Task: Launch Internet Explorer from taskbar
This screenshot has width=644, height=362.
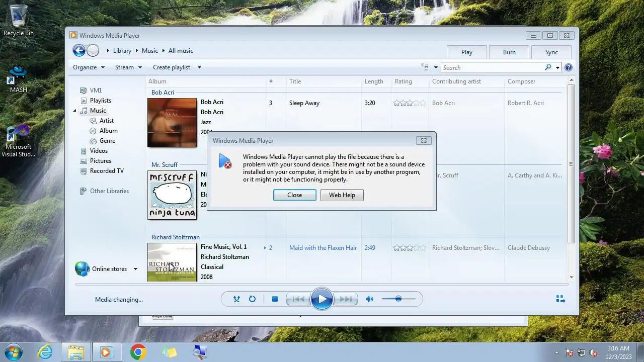Action: 45,352
